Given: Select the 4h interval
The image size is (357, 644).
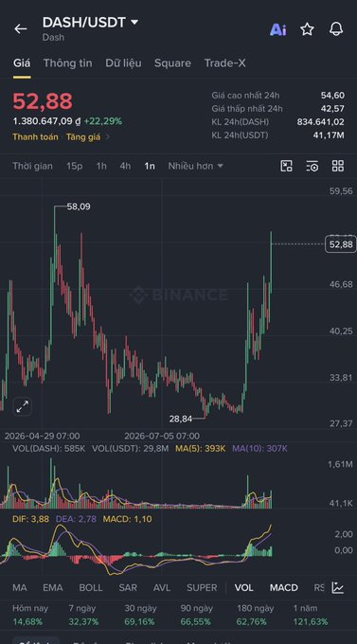Looking at the screenshot, I should pyautogui.click(x=125, y=166).
